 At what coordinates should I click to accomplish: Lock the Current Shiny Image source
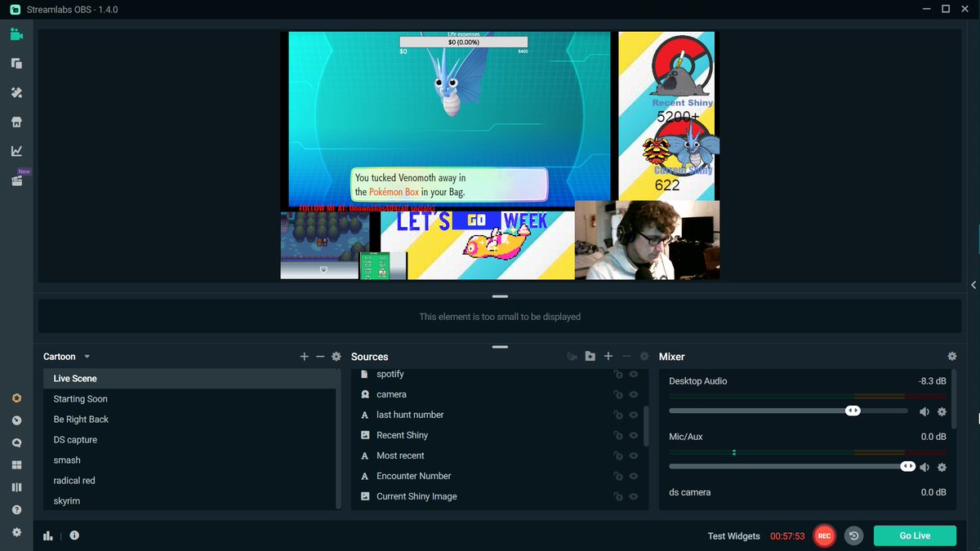[618, 496]
